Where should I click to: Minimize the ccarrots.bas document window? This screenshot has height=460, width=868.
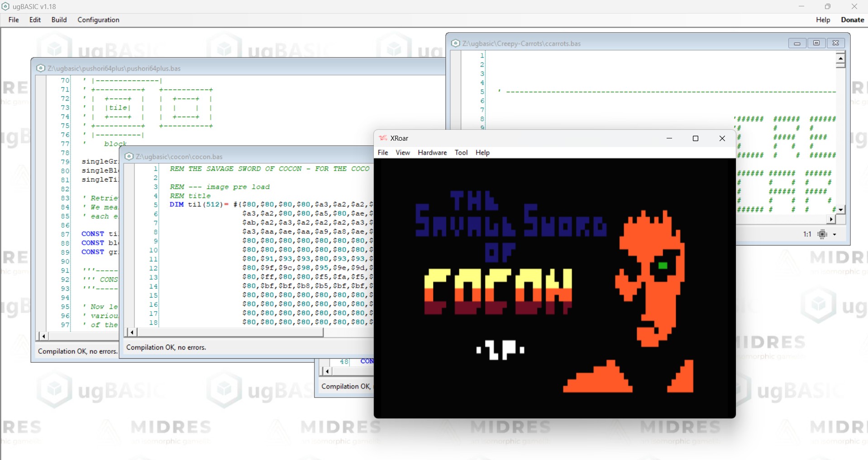797,43
